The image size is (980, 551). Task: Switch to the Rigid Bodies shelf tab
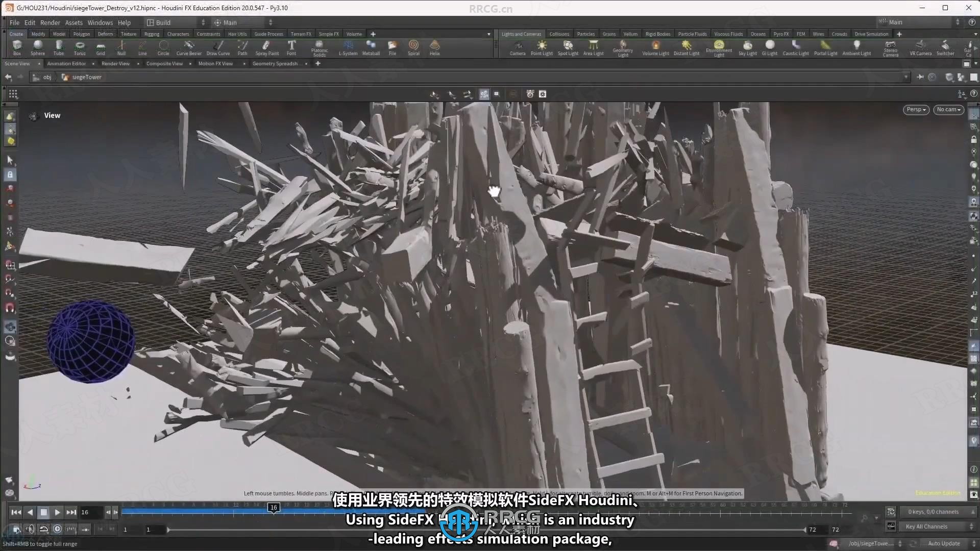click(x=657, y=34)
